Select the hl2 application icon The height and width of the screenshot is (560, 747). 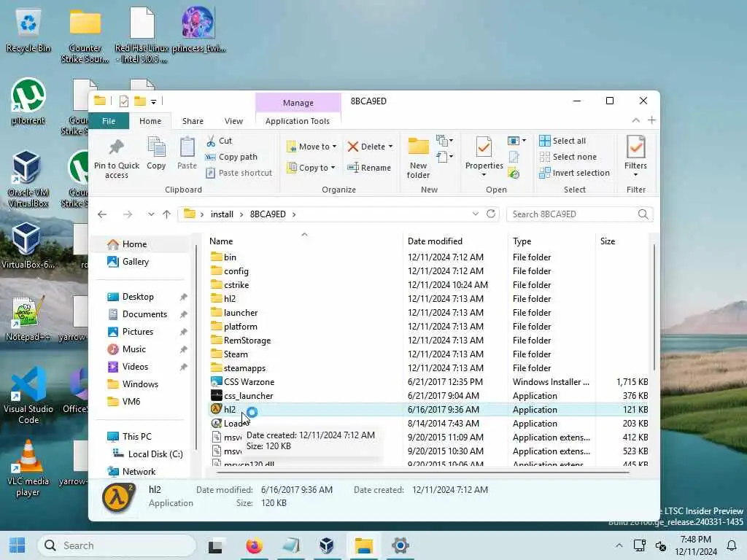[216, 409]
